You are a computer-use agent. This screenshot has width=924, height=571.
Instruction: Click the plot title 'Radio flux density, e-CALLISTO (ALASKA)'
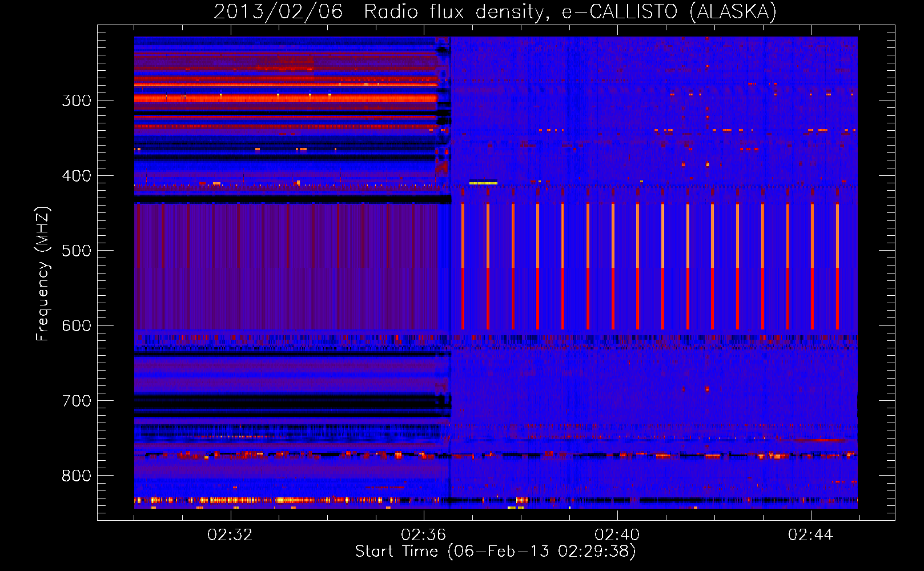pyautogui.click(x=570, y=12)
